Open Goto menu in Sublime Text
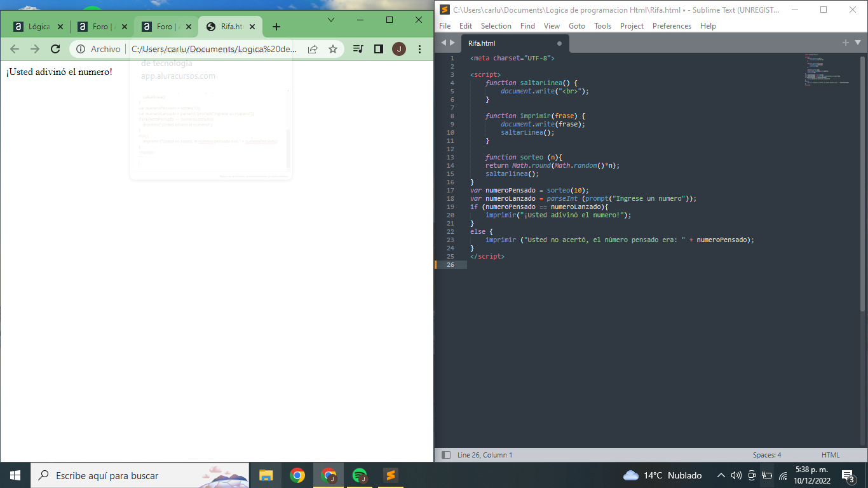Screen dimensions: 868x488 tap(577, 26)
